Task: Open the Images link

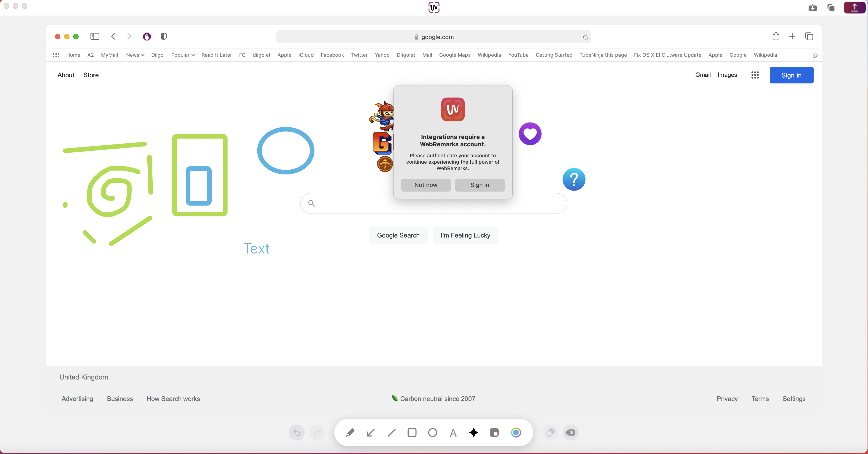Action: tap(727, 75)
